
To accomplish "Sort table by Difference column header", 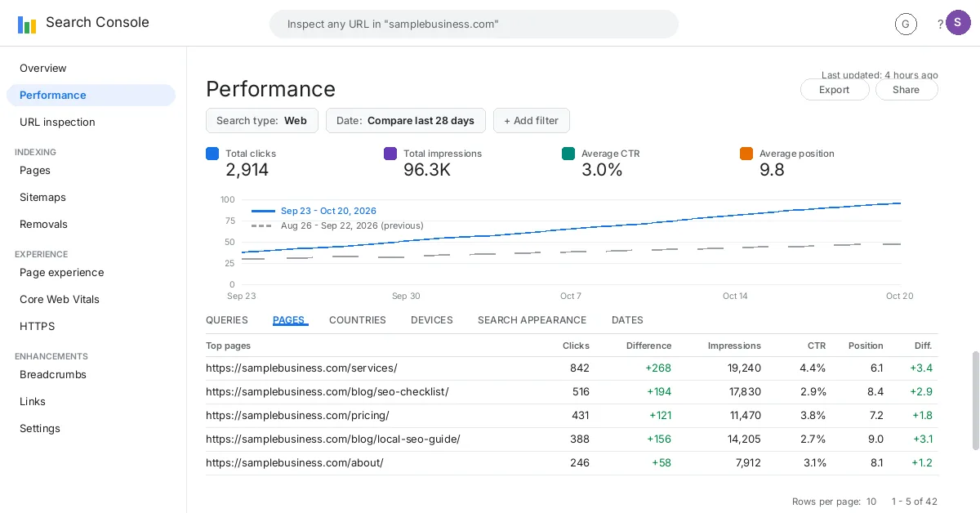I will click(648, 346).
